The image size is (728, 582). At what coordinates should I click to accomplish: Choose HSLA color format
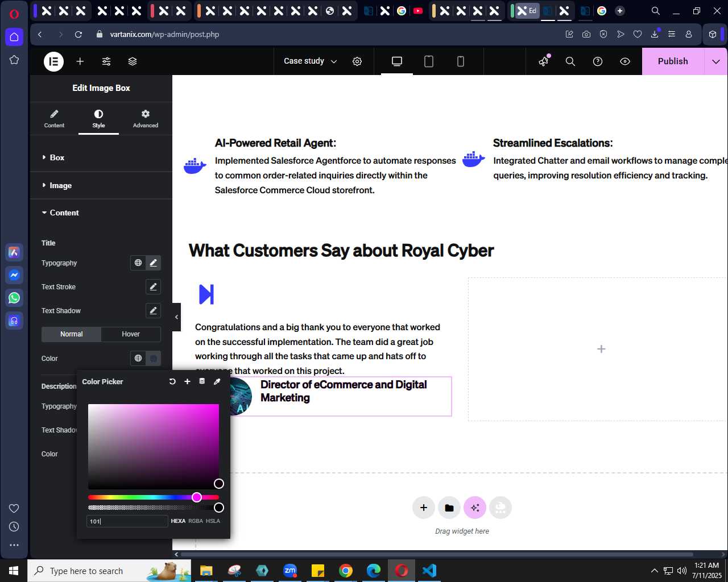[x=213, y=521]
